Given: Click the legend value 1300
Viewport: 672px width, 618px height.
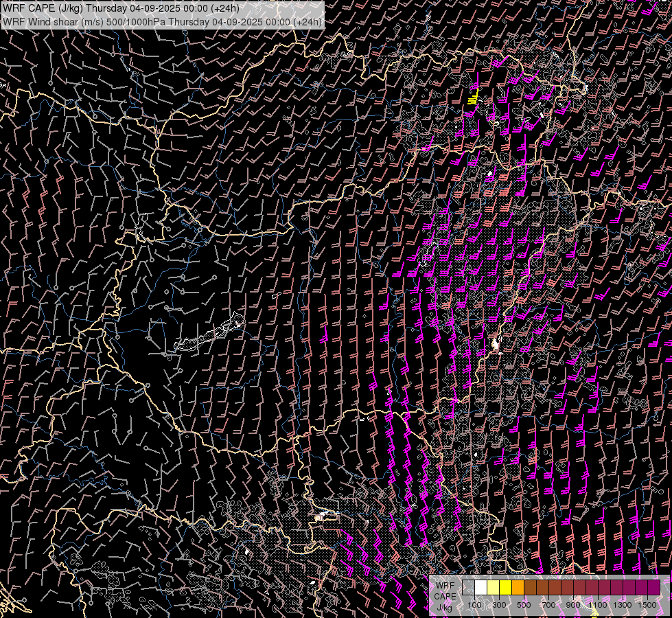Looking at the screenshot, I should [x=623, y=605].
